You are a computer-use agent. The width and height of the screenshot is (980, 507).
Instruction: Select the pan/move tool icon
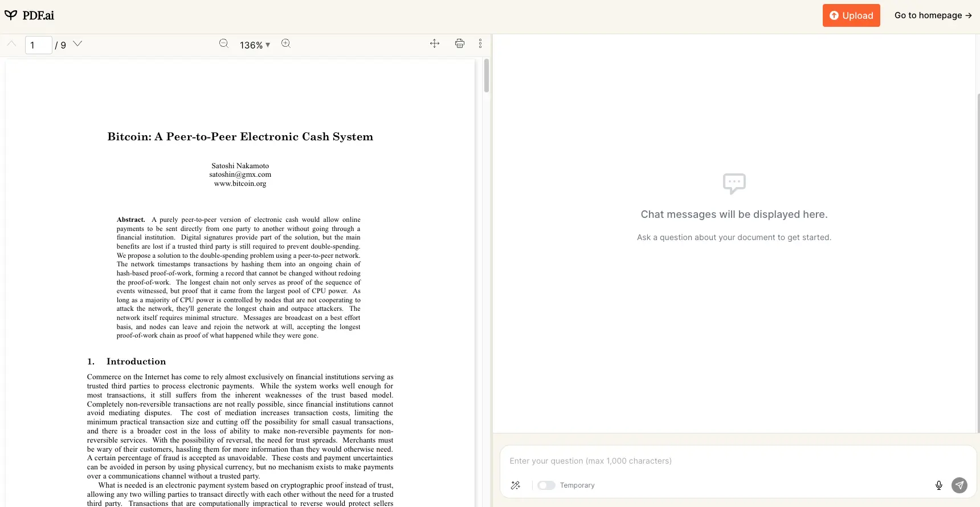click(x=435, y=44)
